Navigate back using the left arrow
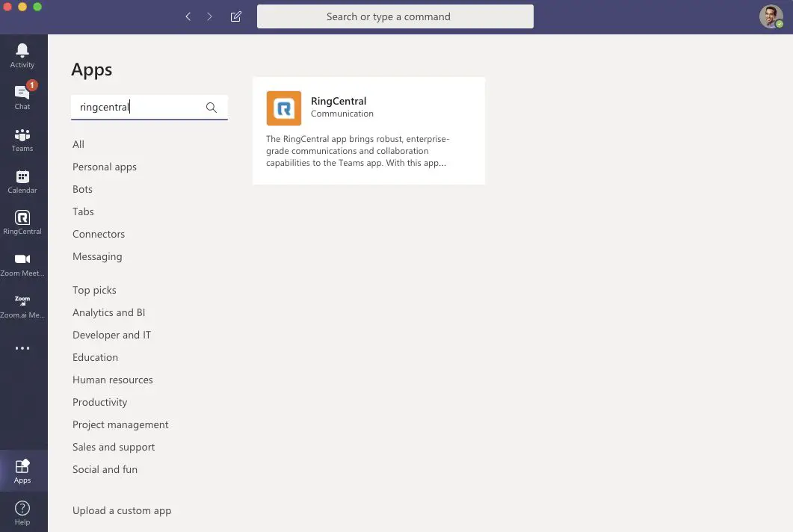 (x=188, y=16)
